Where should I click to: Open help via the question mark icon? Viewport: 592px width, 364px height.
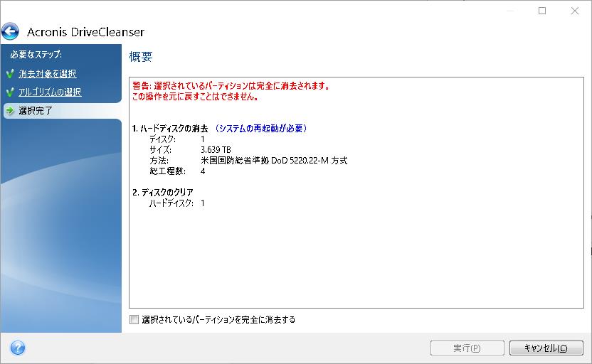[18, 348]
